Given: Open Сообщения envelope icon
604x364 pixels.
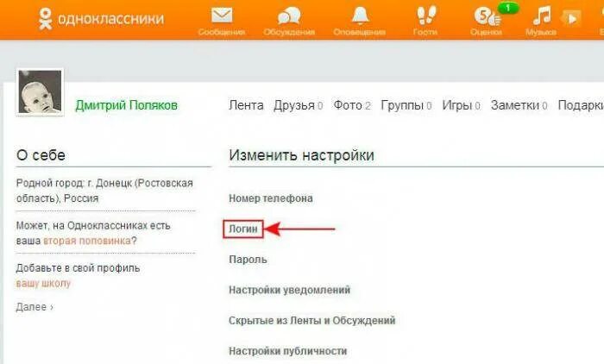Looking at the screenshot, I should [x=222, y=16].
